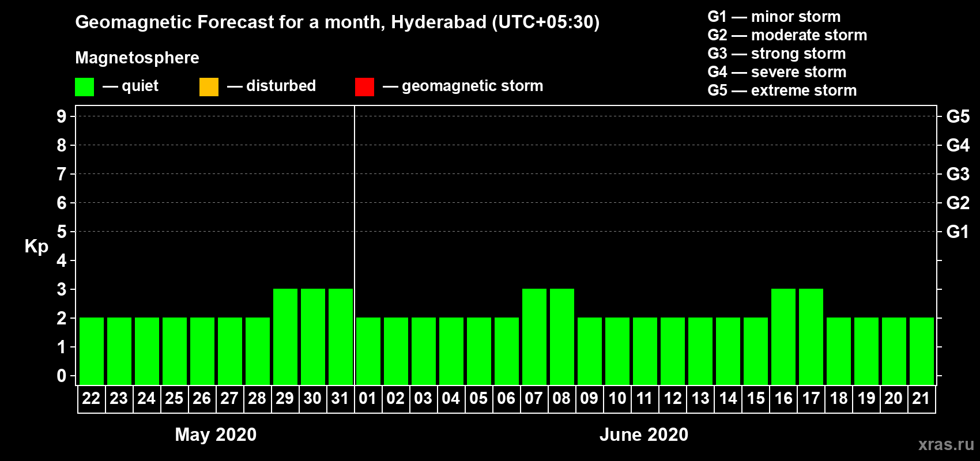Click the G4 — severe storm legend text
The width and height of the screenshot is (980, 461).
point(777,72)
